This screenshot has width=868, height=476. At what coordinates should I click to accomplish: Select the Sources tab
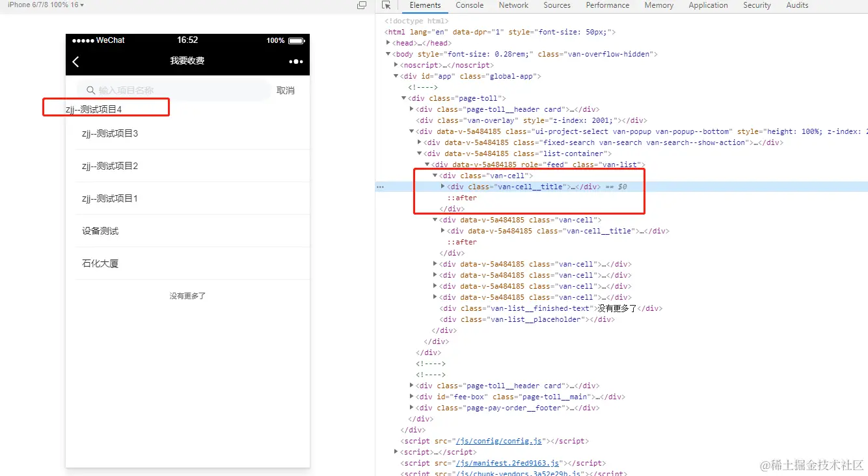[x=557, y=5]
